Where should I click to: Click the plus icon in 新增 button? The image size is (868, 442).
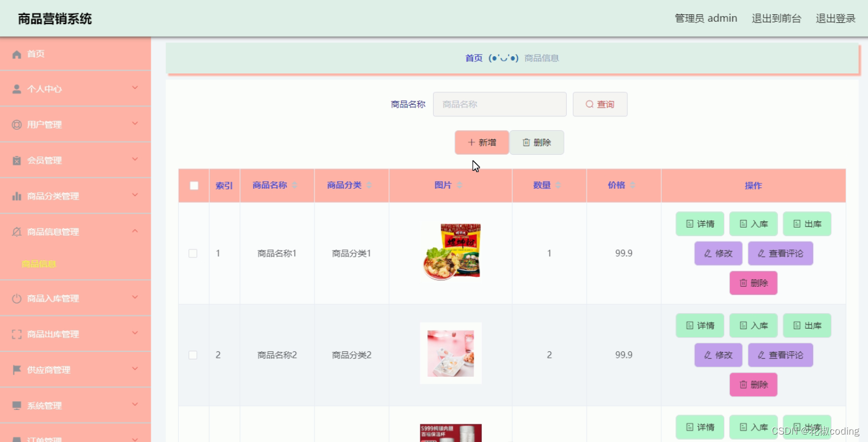click(471, 142)
